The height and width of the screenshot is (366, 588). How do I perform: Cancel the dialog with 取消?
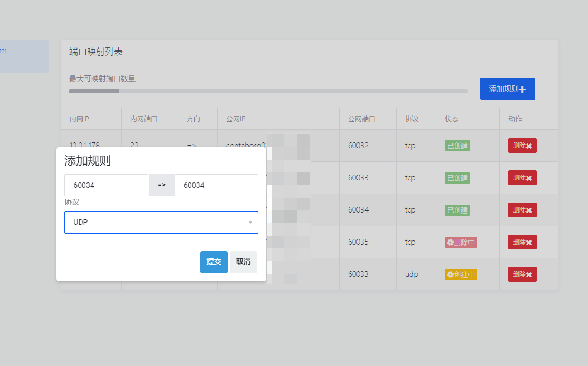(244, 262)
